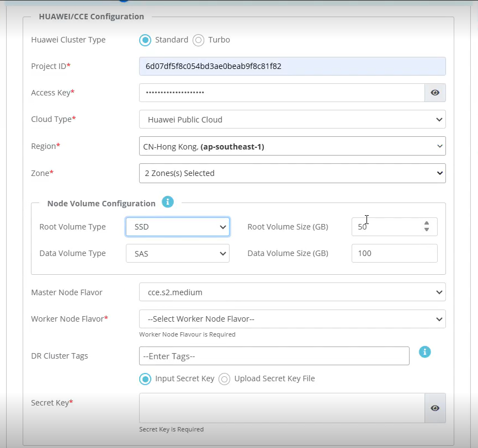The height and width of the screenshot is (448, 478).
Task: Open the Cloud Type dropdown
Action: 293,120
